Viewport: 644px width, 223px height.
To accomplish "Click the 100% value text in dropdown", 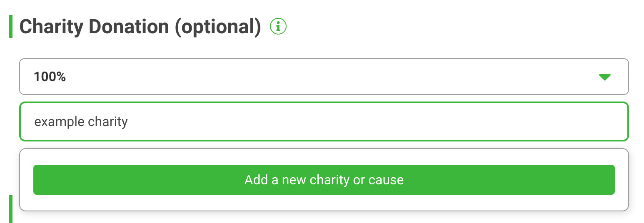I will coord(50,77).
